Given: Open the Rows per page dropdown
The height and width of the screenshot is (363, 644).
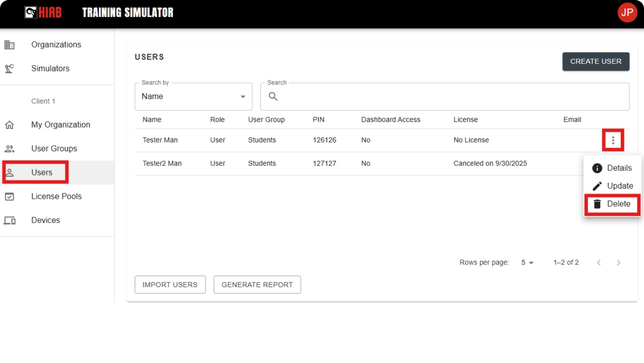Looking at the screenshot, I should [527, 263].
